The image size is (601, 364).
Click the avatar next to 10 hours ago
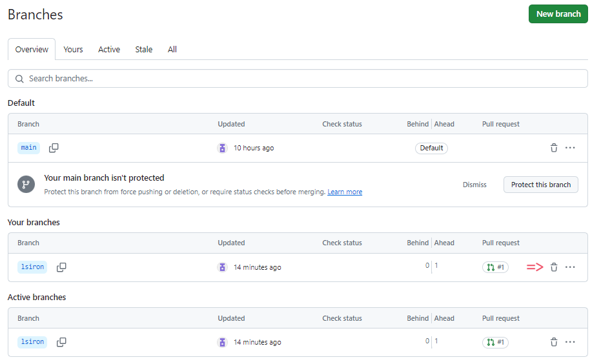pyautogui.click(x=222, y=148)
